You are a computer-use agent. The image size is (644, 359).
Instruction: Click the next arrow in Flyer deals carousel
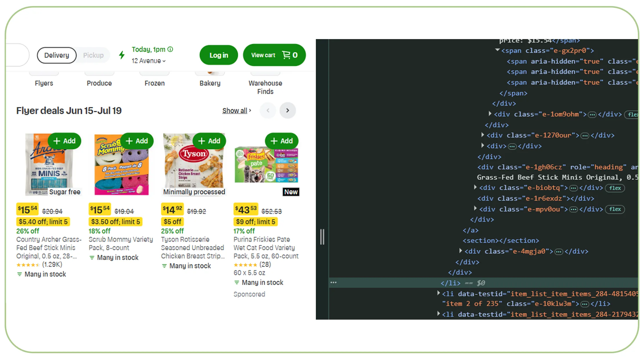coord(288,110)
